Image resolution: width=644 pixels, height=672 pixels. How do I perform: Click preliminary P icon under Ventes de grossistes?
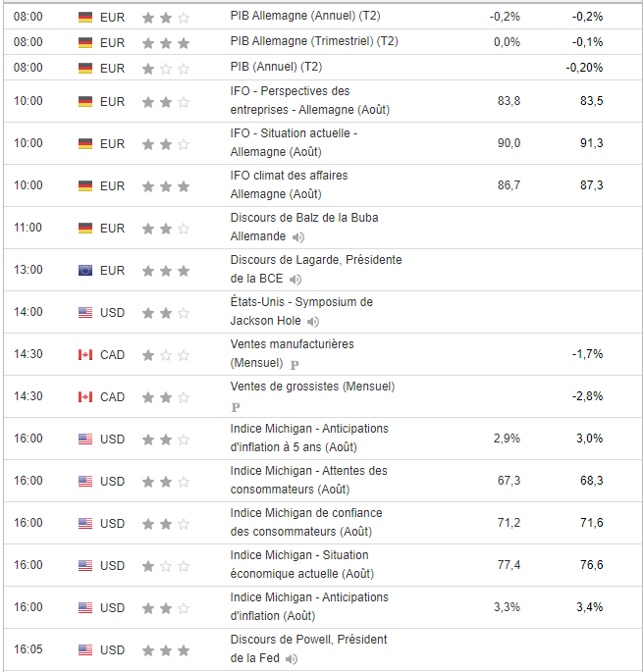236,406
